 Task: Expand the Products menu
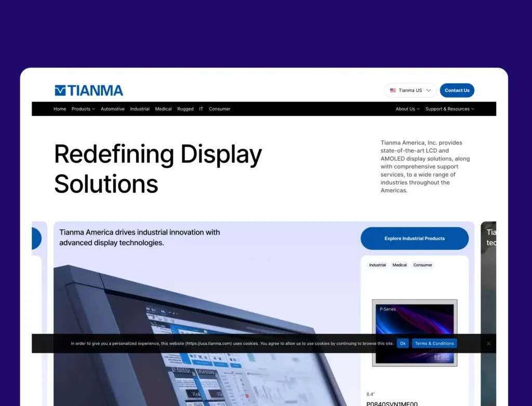pos(83,109)
